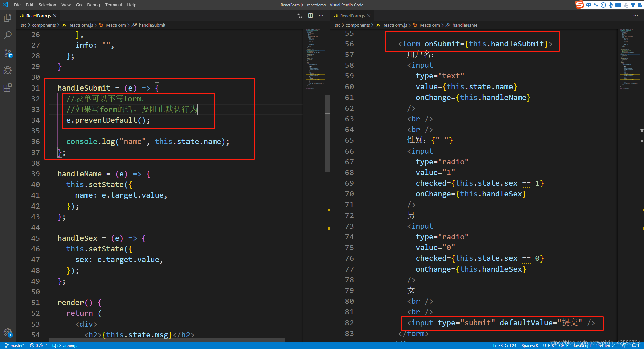
Task: Open Sogou soft keyboard icon
Action: pos(618,5)
